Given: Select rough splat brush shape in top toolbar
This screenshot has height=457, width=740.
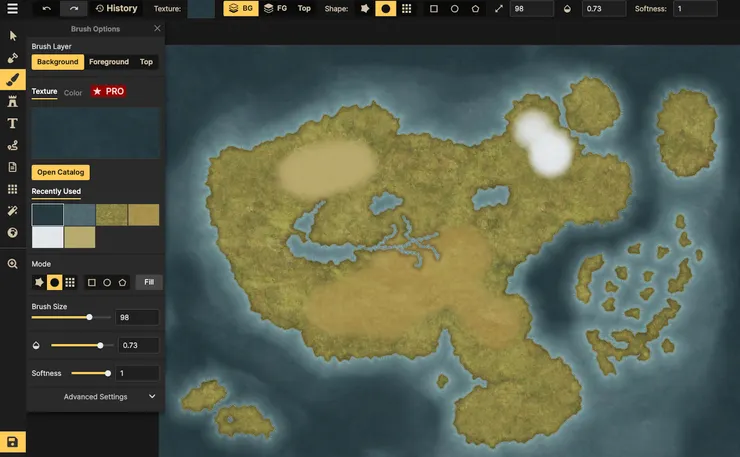Looking at the screenshot, I should pos(365,8).
